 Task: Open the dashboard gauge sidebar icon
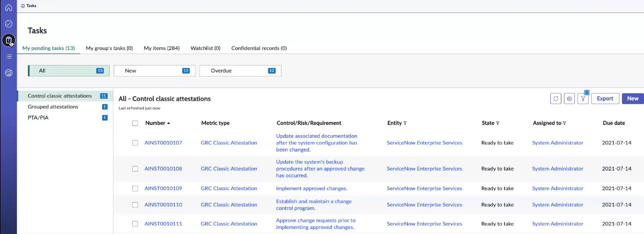click(9, 73)
